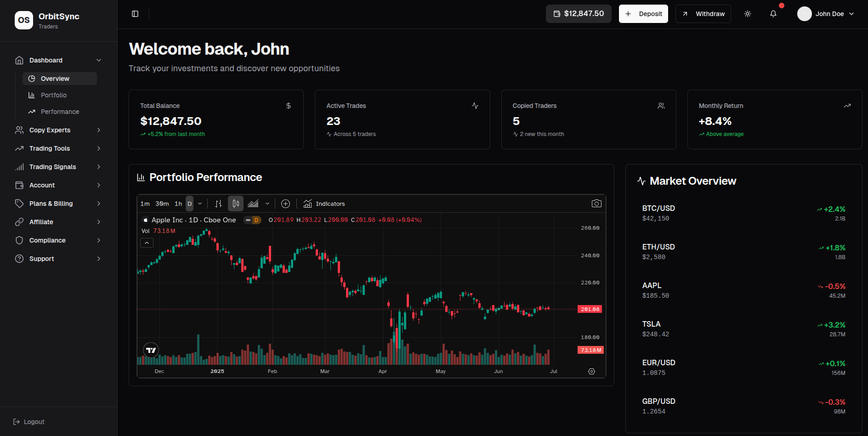Click the plus compare symbol icon
868x436 pixels.
(x=285, y=204)
